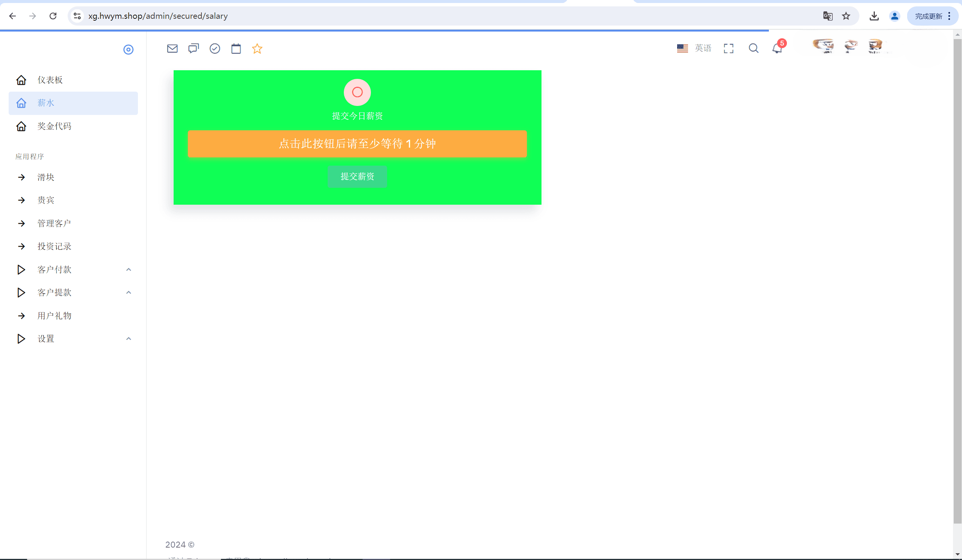Image resolution: width=962 pixels, height=560 pixels.
Task: Open notifications bell with 5 badge
Action: tap(777, 48)
